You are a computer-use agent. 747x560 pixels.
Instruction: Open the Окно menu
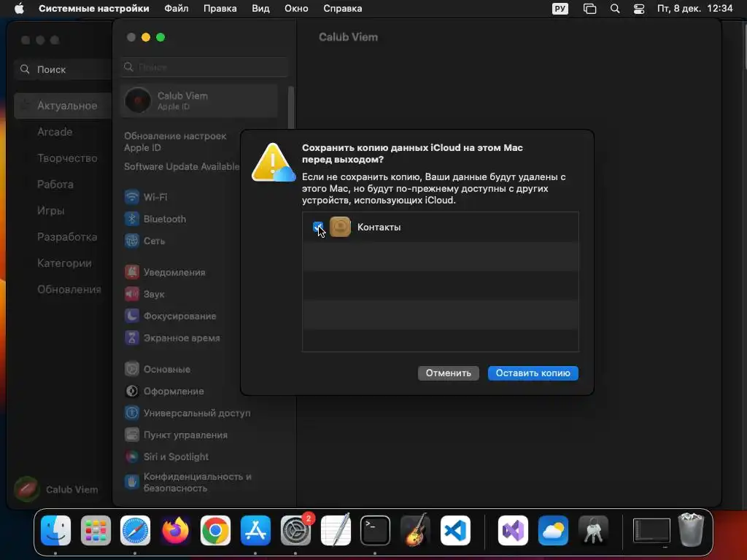point(296,9)
